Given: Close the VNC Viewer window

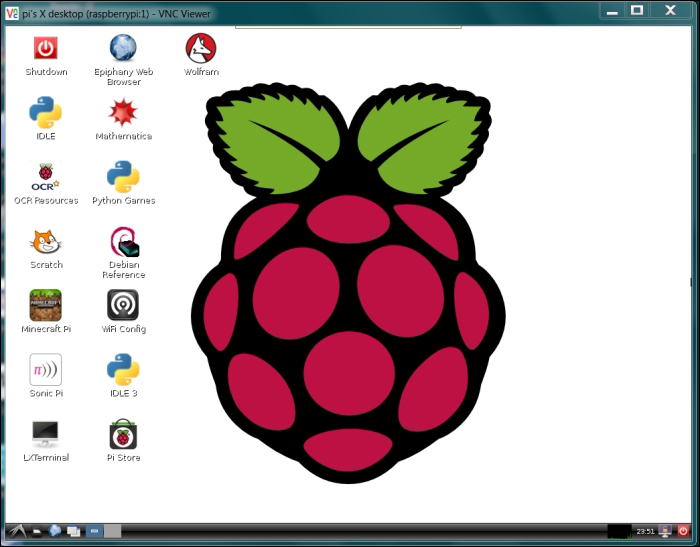Looking at the screenshot, I should click(670, 10).
